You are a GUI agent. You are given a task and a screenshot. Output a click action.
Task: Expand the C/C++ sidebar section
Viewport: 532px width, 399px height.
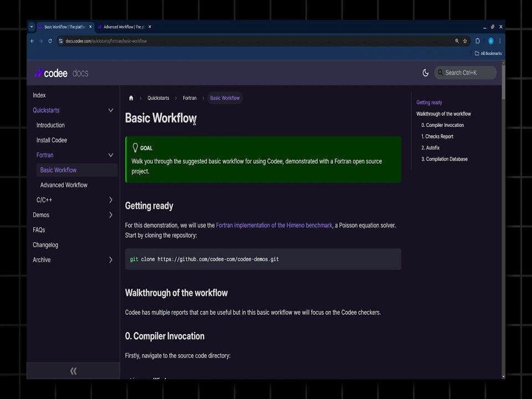[111, 200]
